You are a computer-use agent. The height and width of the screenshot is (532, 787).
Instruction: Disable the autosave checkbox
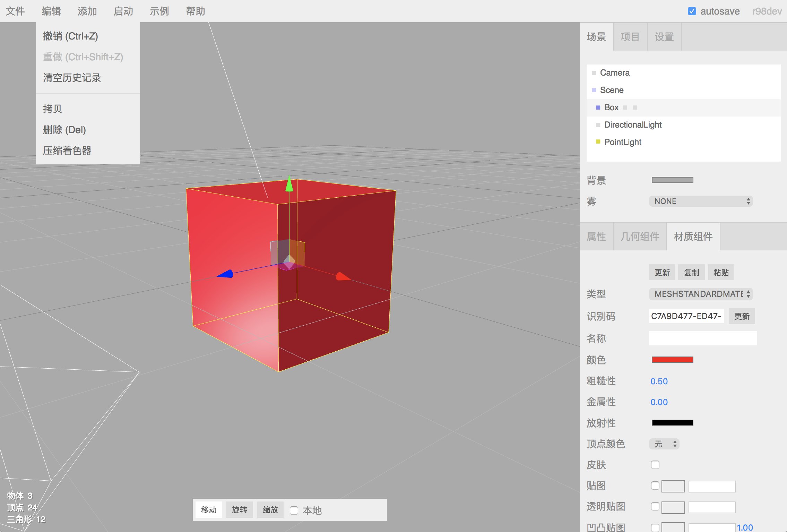click(x=692, y=11)
